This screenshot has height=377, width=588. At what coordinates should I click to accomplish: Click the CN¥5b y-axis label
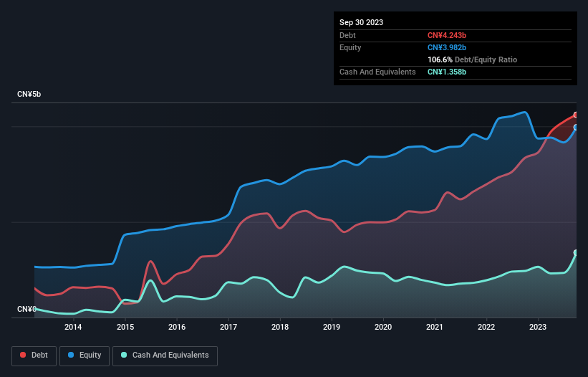[x=29, y=94]
